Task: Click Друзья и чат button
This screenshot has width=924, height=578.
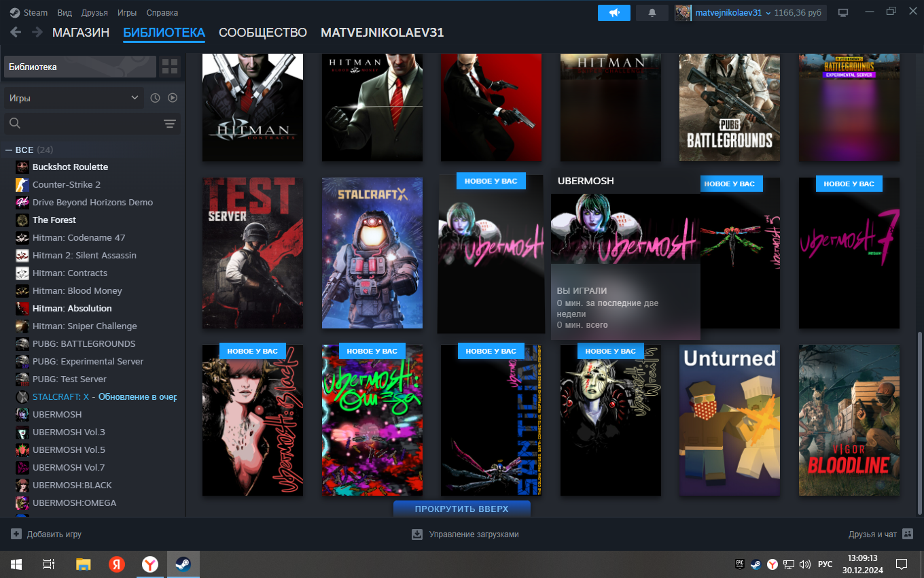Action: click(x=881, y=534)
